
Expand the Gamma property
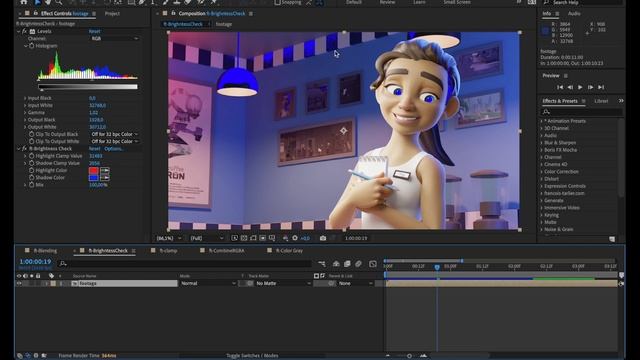tap(25, 113)
